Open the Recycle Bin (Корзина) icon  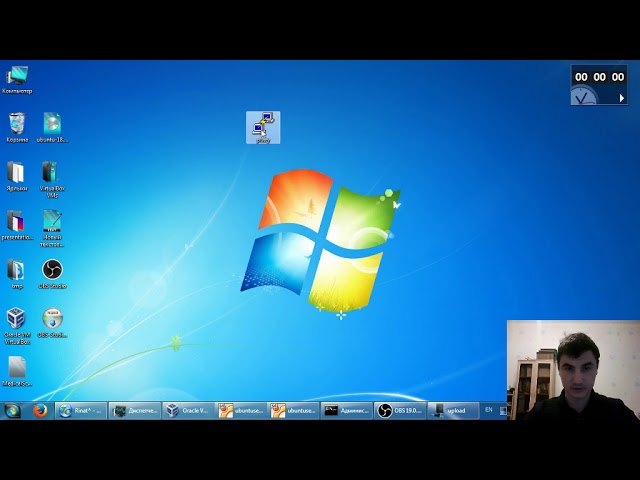[x=17, y=127]
